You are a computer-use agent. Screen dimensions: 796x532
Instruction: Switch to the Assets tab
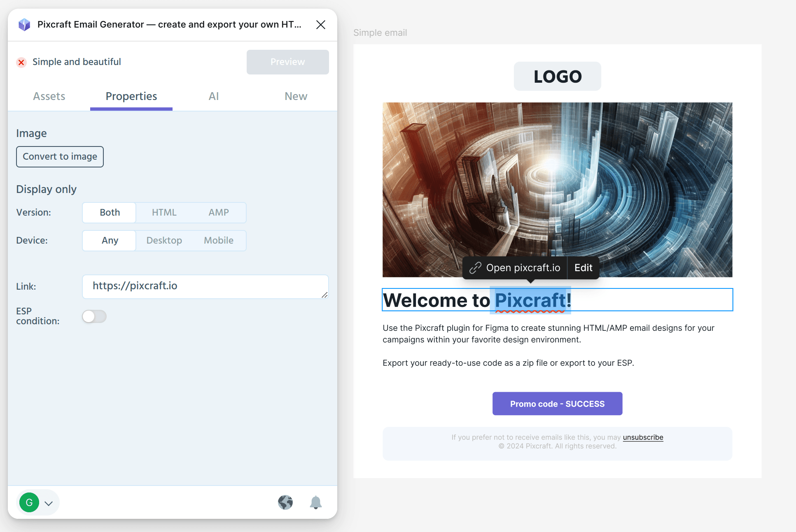point(50,95)
